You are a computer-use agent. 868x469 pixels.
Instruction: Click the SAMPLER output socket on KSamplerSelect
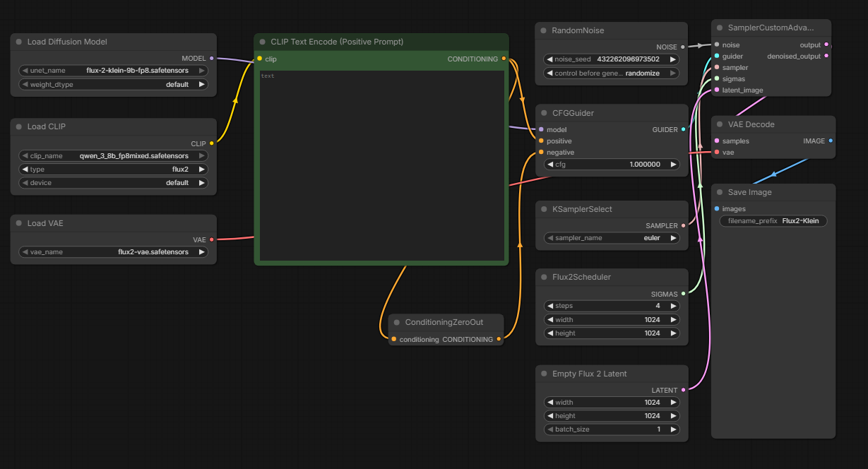pos(683,226)
